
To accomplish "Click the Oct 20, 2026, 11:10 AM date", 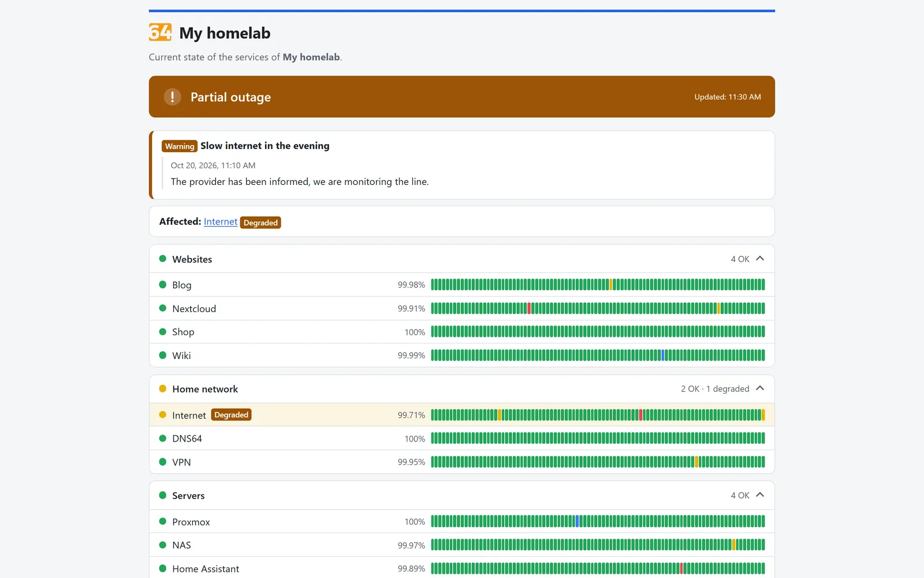I will [x=213, y=165].
